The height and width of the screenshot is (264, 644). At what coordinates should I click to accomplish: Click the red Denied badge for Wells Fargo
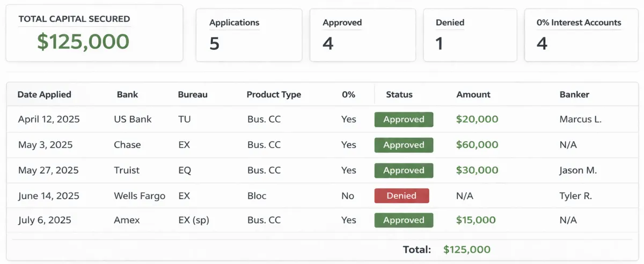[401, 196]
